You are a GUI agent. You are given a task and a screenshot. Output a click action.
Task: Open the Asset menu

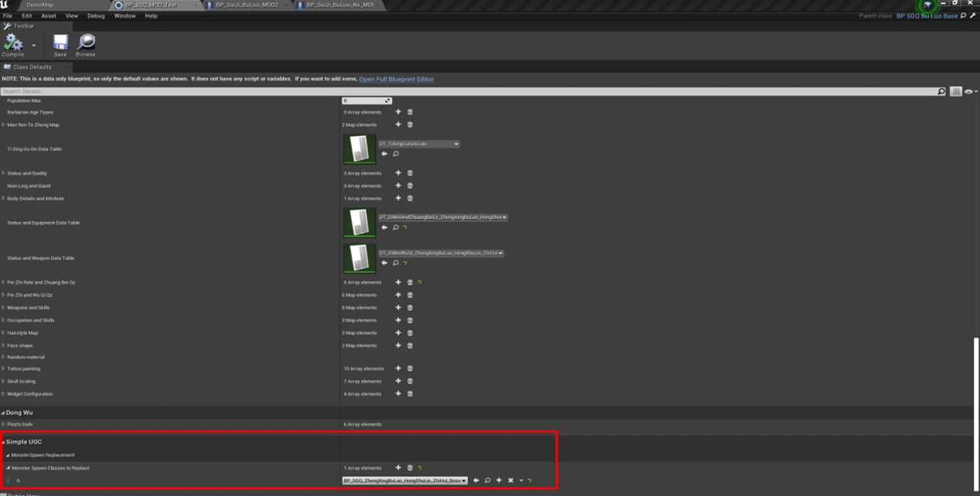(x=49, y=15)
